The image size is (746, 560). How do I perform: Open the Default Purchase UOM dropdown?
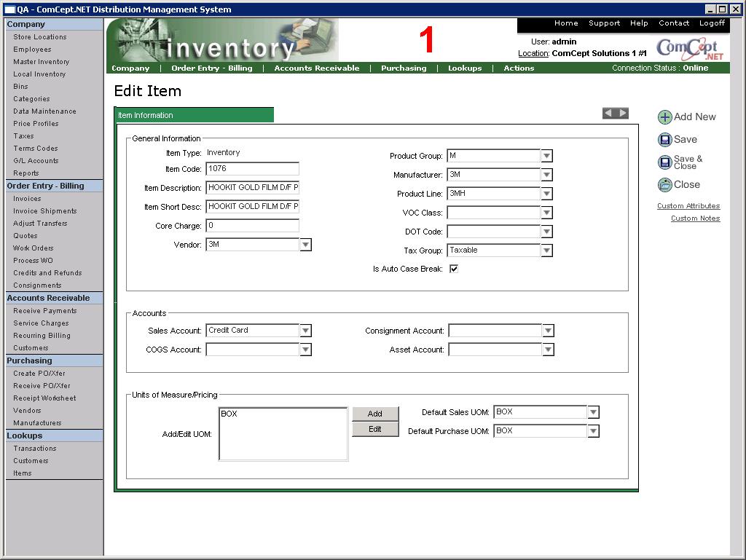(593, 431)
